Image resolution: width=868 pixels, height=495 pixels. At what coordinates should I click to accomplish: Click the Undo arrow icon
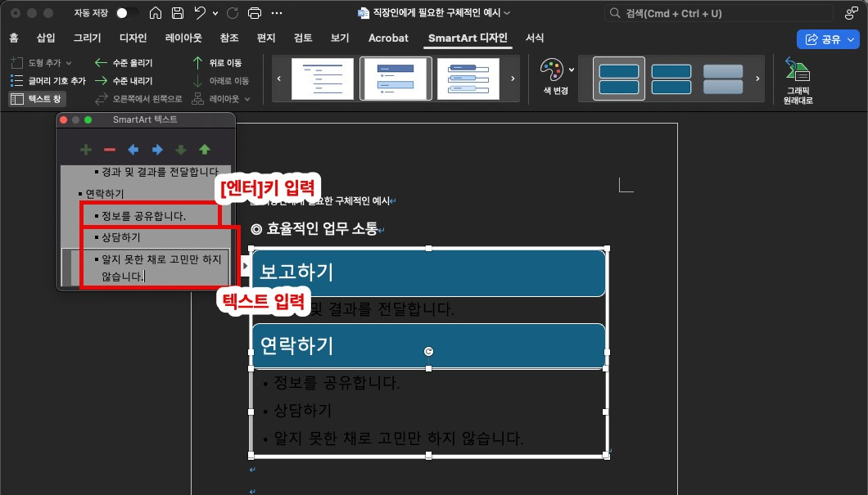(200, 13)
